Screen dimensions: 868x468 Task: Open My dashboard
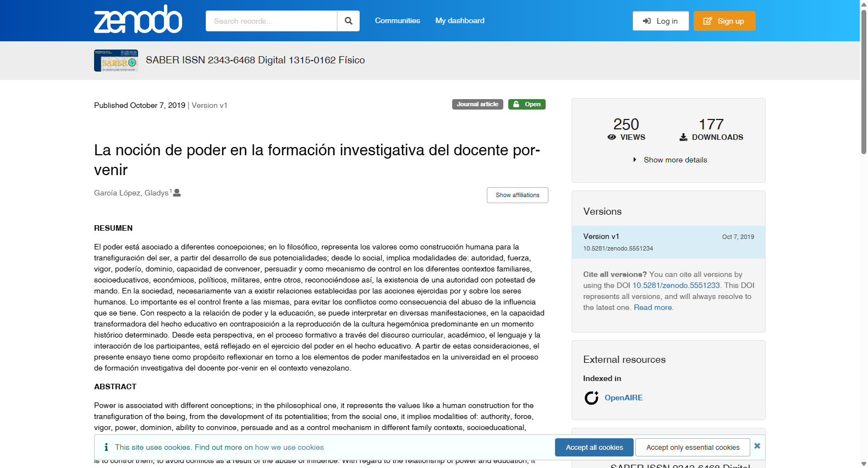click(460, 21)
